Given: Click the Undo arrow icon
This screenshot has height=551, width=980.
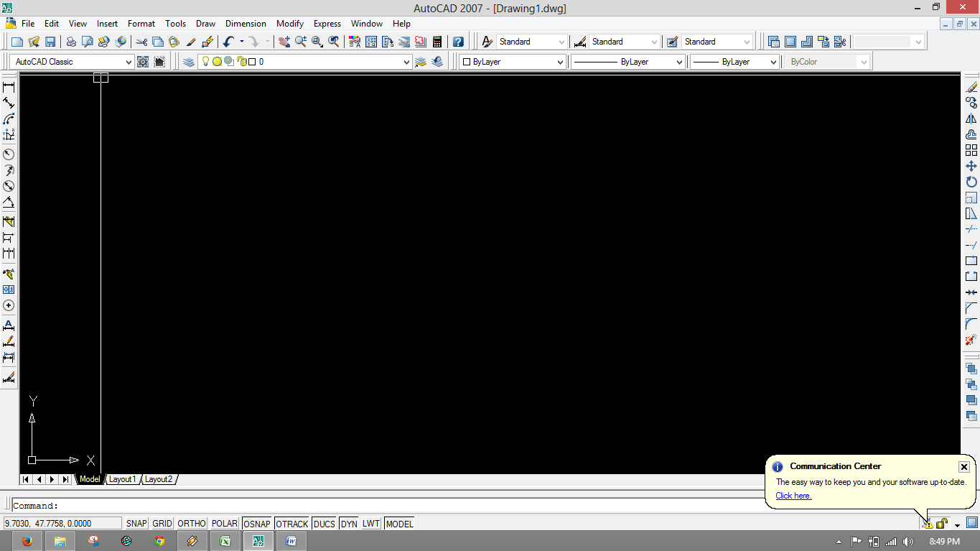Looking at the screenshot, I should tap(228, 42).
